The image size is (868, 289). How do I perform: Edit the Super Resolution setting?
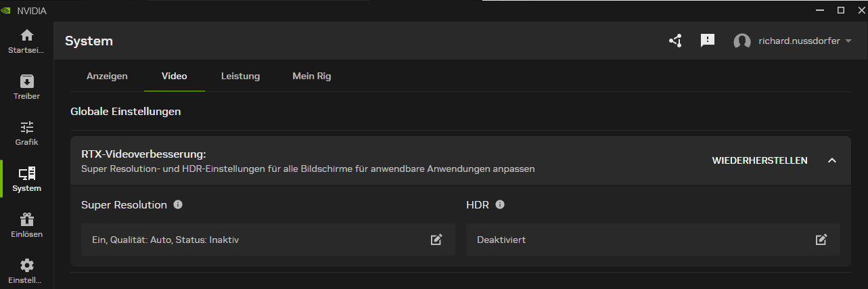pos(436,240)
